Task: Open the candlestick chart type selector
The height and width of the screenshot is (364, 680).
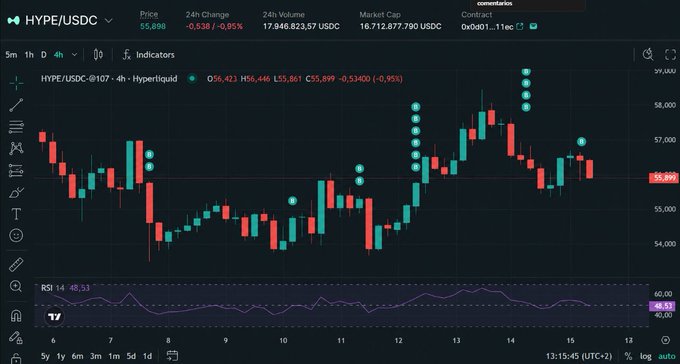Action: click(x=98, y=55)
